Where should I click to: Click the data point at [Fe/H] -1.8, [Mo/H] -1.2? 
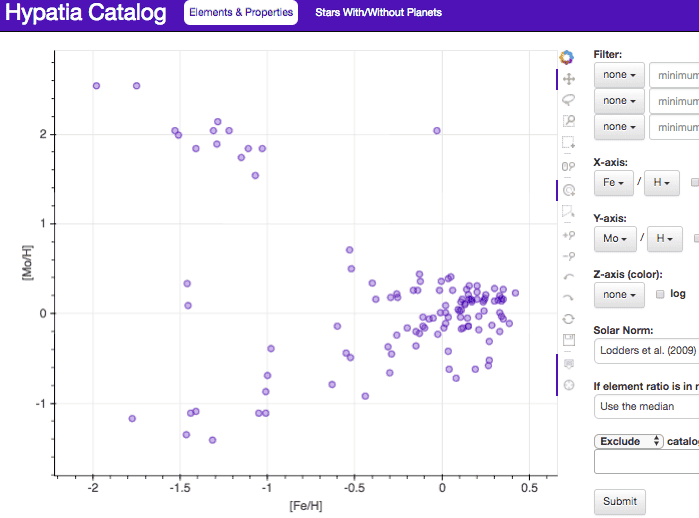132,419
